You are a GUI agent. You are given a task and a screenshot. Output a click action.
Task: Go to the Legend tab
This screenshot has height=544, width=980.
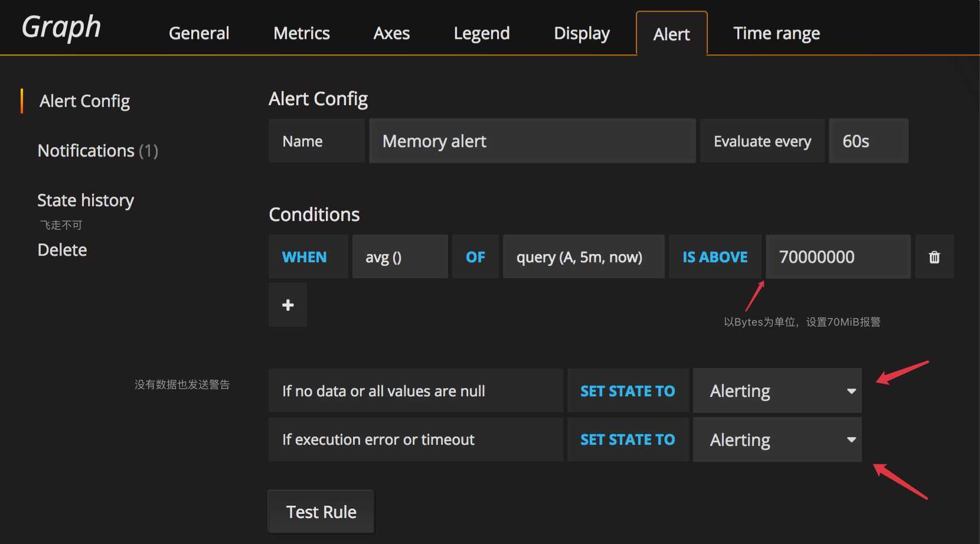(x=482, y=33)
